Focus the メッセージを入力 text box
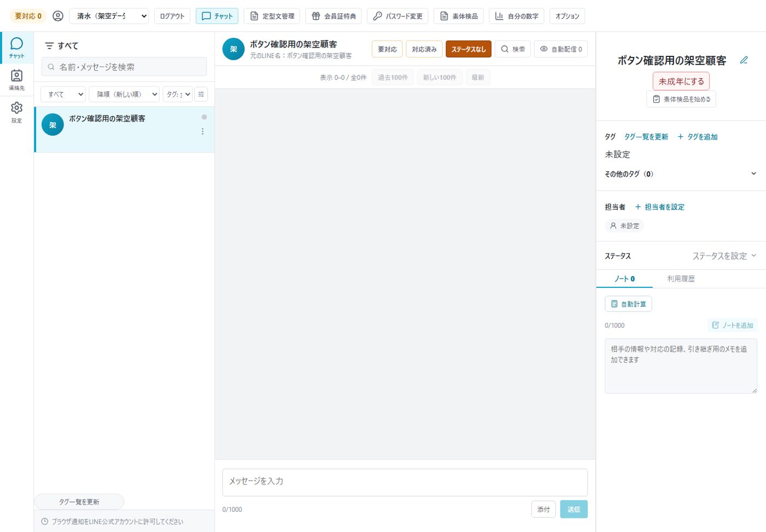This screenshot has height=532, width=766. [405, 482]
